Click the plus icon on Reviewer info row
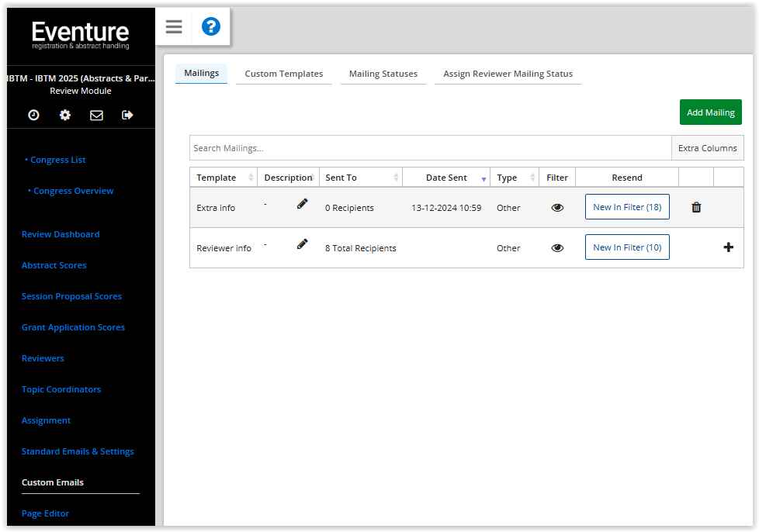The height and width of the screenshot is (532, 759). (728, 247)
